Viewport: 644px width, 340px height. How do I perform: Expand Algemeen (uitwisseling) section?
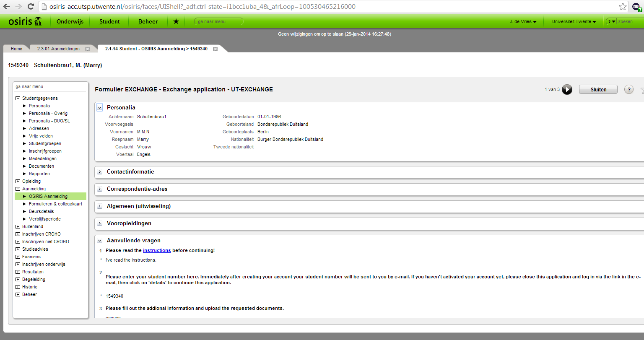pos(100,206)
